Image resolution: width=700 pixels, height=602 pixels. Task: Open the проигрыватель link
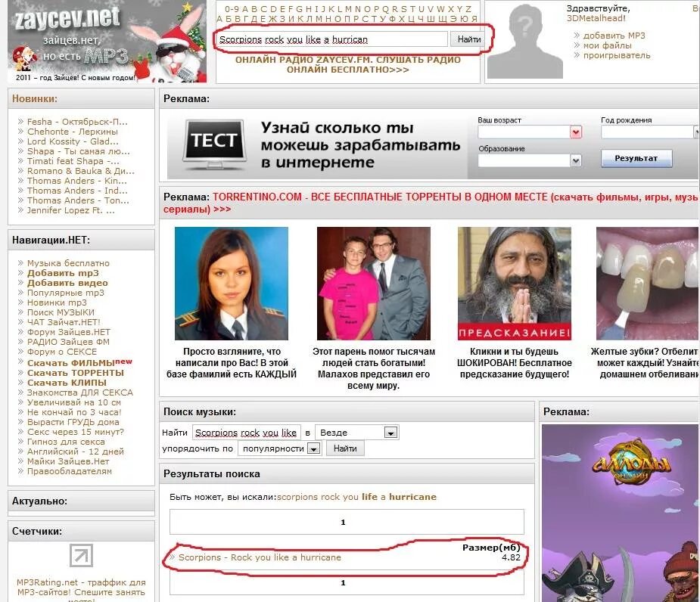click(x=617, y=55)
